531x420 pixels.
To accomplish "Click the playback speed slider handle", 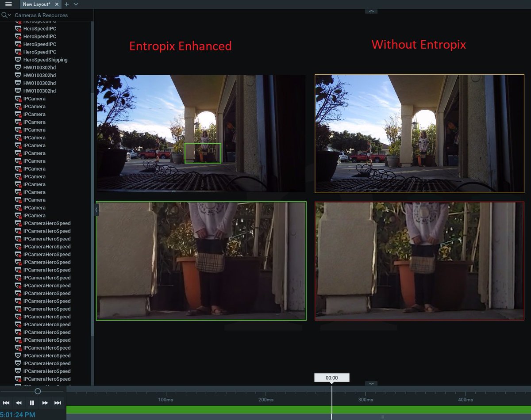I will (38, 391).
